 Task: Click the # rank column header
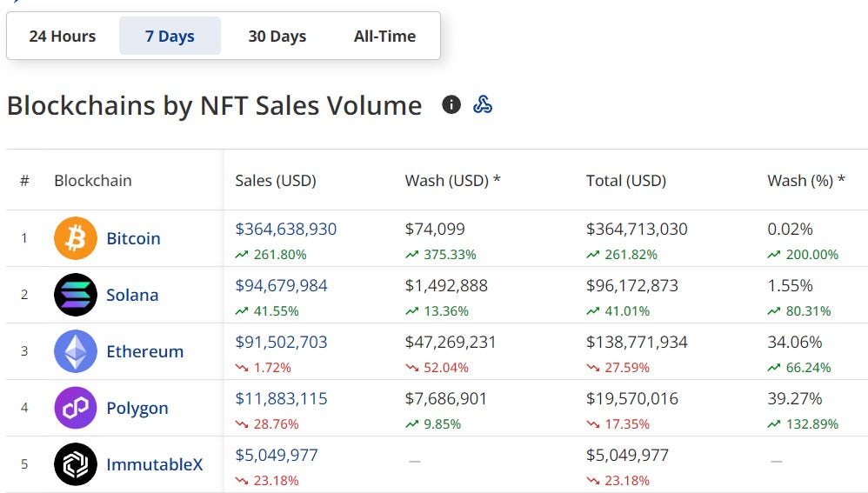coord(24,180)
